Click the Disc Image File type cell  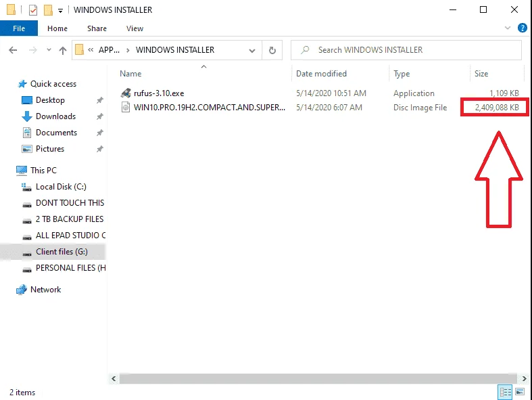(x=420, y=108)
